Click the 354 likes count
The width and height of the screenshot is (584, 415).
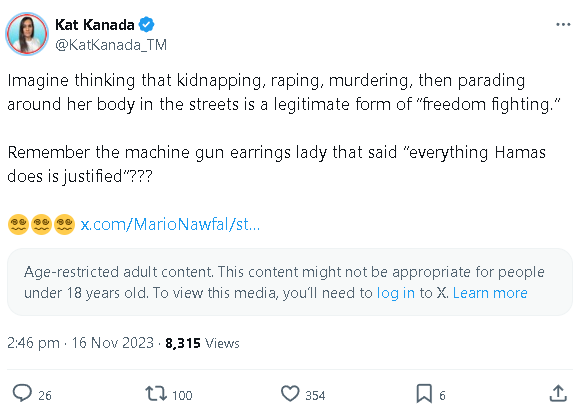[315, 395]
